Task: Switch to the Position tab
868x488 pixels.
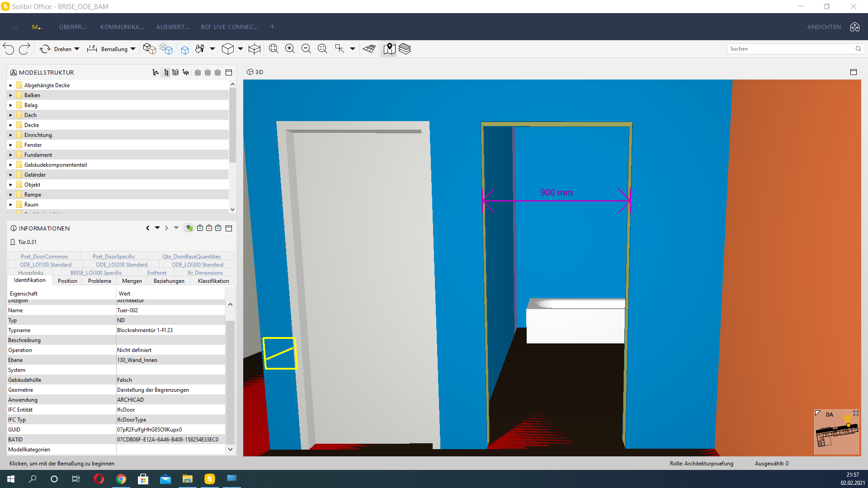Action: pos(67,281)
